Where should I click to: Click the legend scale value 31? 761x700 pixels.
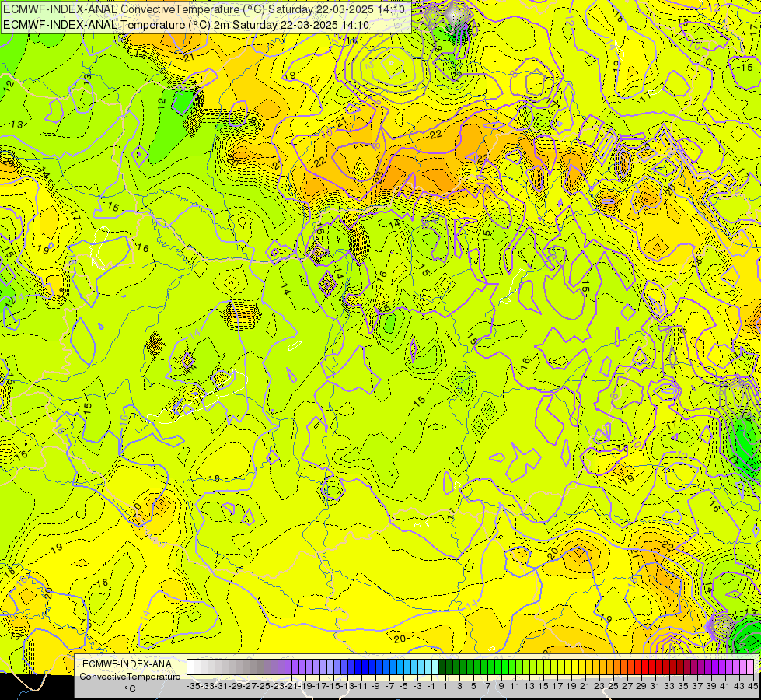coord(655,686)
